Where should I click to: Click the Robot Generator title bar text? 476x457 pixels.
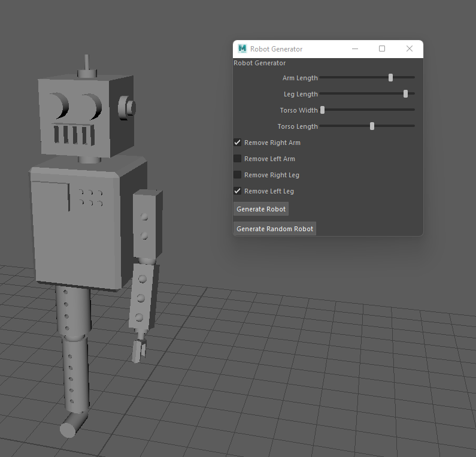tap(276, 49)
